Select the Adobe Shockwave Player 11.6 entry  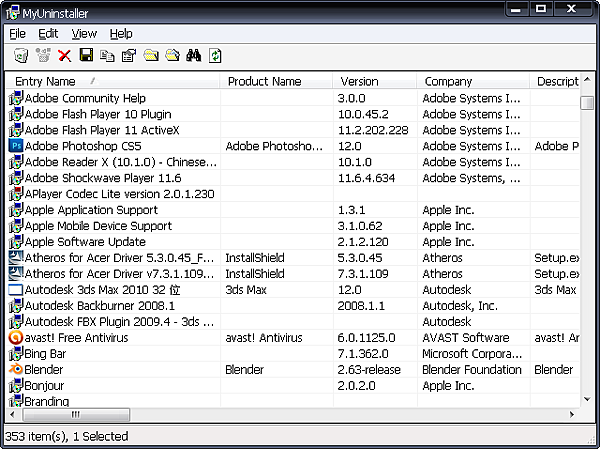click(x=103, y=178)
